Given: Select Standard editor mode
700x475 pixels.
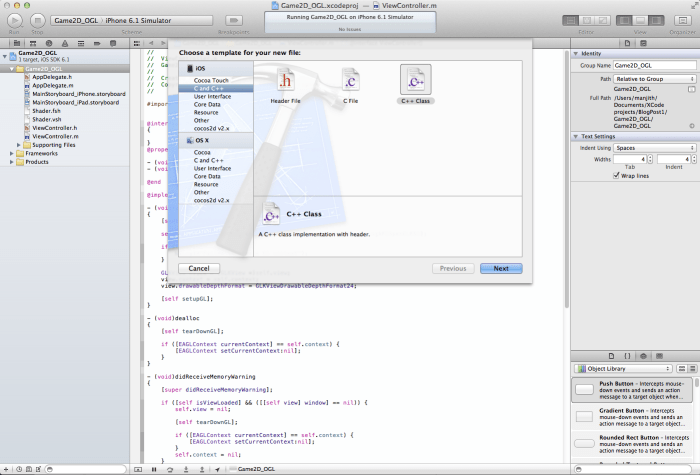Looking at the screenshot, I should pos(570,21).
